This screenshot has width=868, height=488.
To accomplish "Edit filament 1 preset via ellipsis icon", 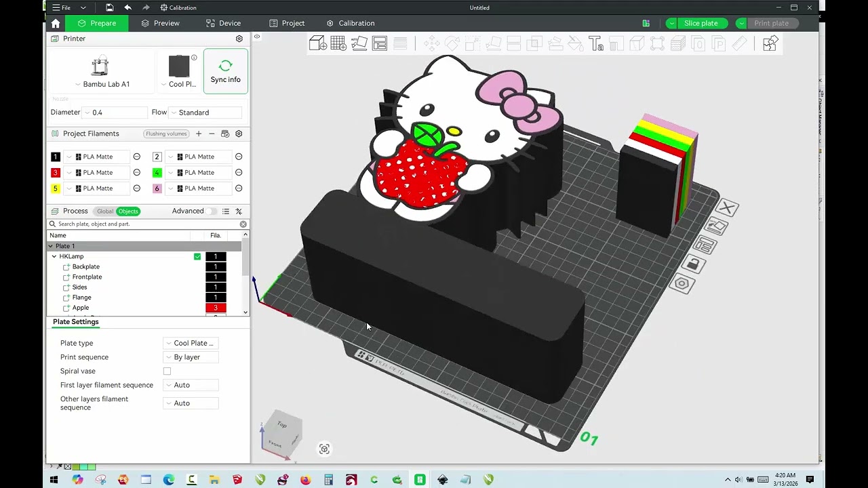I will pyautogui.click(x=137, y=157).
